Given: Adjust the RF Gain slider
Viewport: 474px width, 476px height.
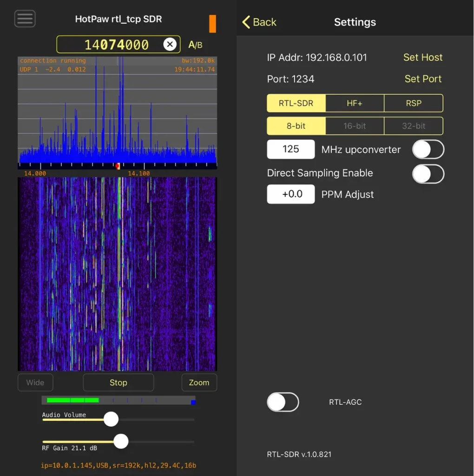Looking at the screenshot, I should click(121, 442).
